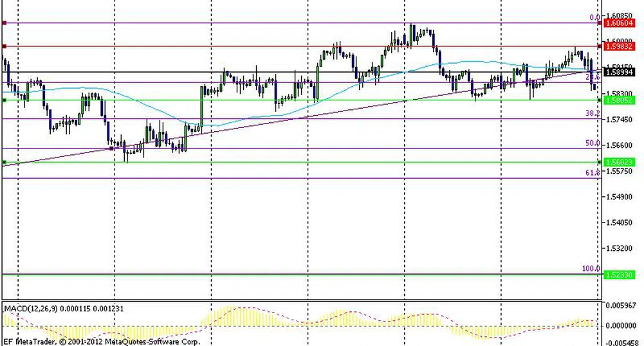Select the dark red handle on the red line
Screen dimensions: 644x346
[x=5, y=46]
